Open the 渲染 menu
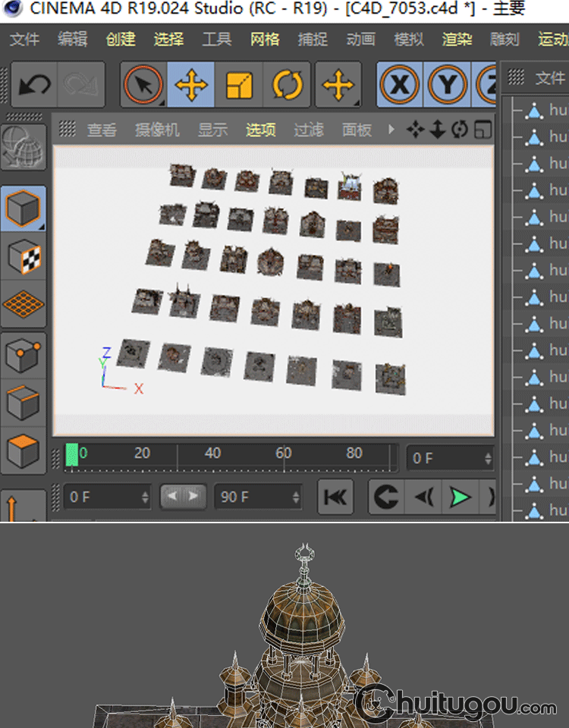The width and height of the screenshot is (569, 728). [x=457, y=39]
